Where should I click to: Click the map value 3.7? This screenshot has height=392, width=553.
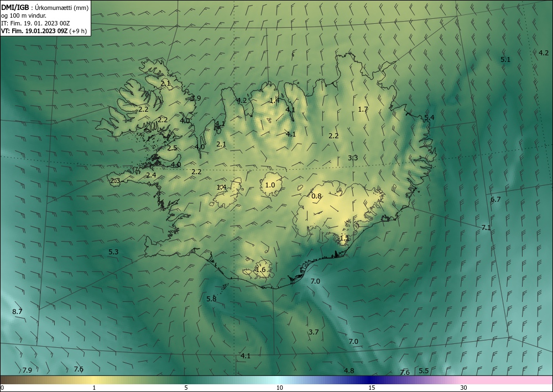point(314,332)
